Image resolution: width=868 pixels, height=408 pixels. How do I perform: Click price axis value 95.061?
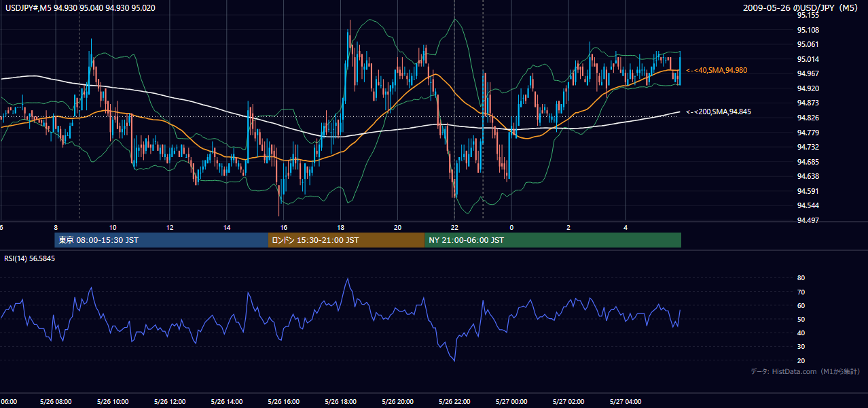pyautogui.click(x=808, y=44)
